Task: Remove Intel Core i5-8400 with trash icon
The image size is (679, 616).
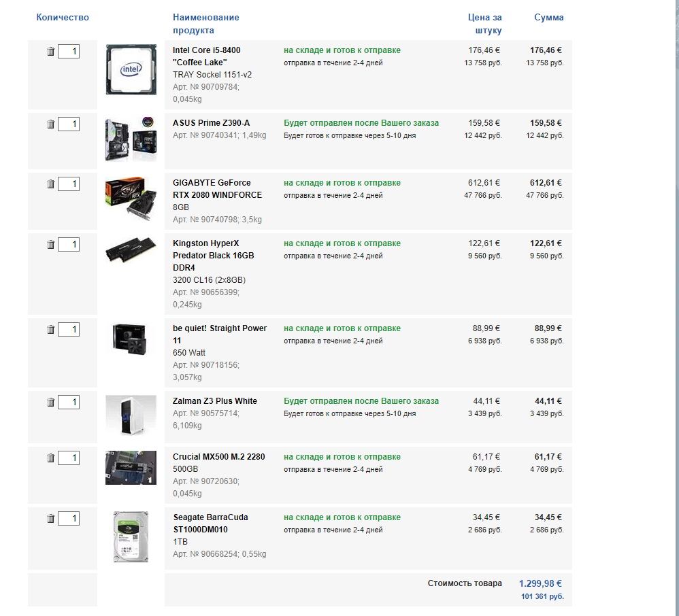Action: 50,52
